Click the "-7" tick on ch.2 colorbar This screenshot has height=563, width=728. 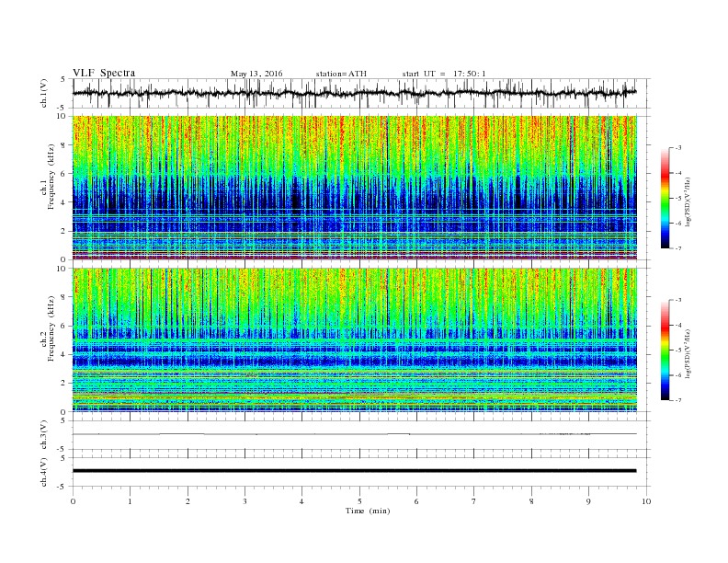(x=678, y=400)
